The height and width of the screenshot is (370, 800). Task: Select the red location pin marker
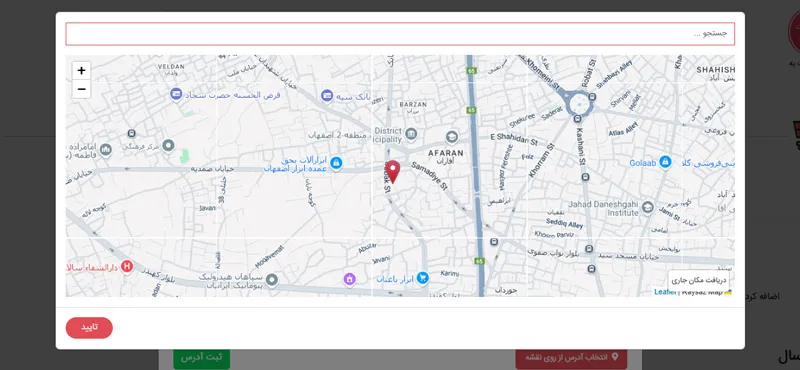pyautogui.click(x=392, y=171)
